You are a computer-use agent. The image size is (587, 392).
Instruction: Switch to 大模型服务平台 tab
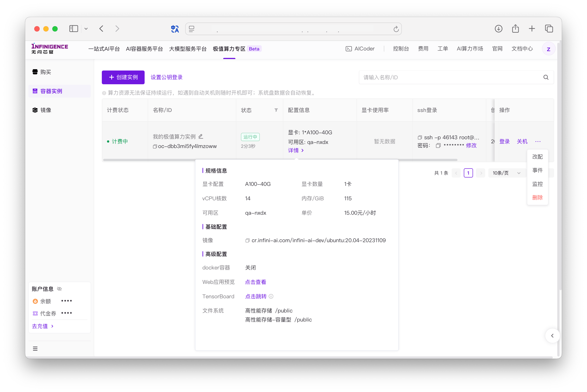188,49
